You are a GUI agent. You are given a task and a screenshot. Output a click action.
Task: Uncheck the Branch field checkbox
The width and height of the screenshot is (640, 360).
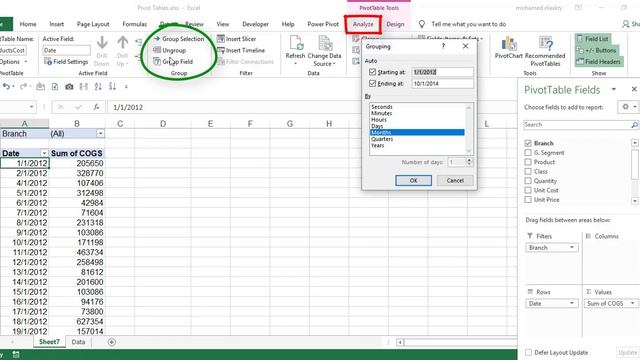coord(528,143)
